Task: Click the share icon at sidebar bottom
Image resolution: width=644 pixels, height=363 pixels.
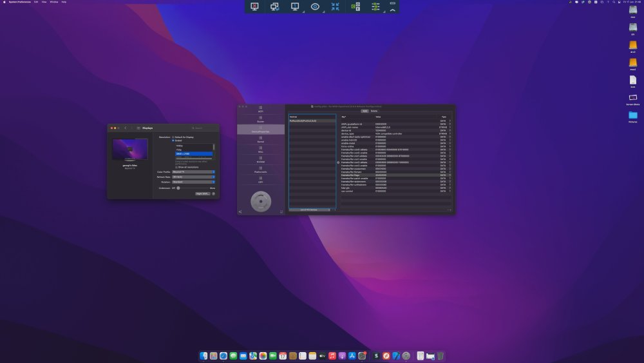Action: click(240, 211)
